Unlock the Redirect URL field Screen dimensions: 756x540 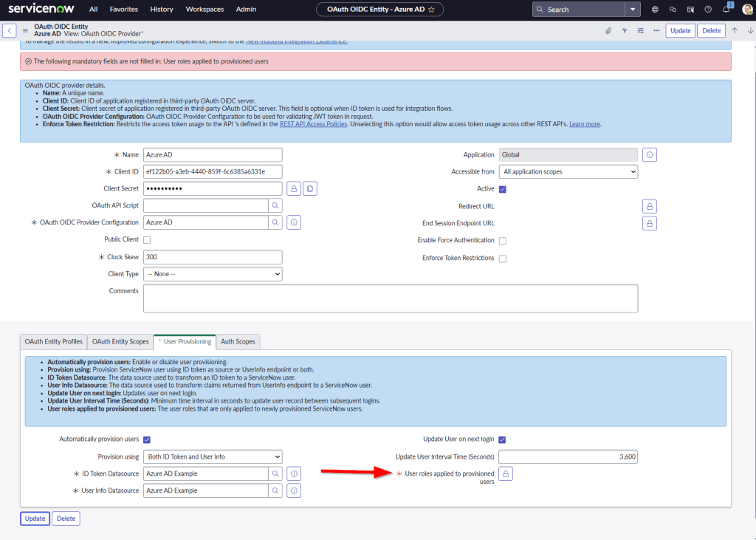[x=650, y=206]
